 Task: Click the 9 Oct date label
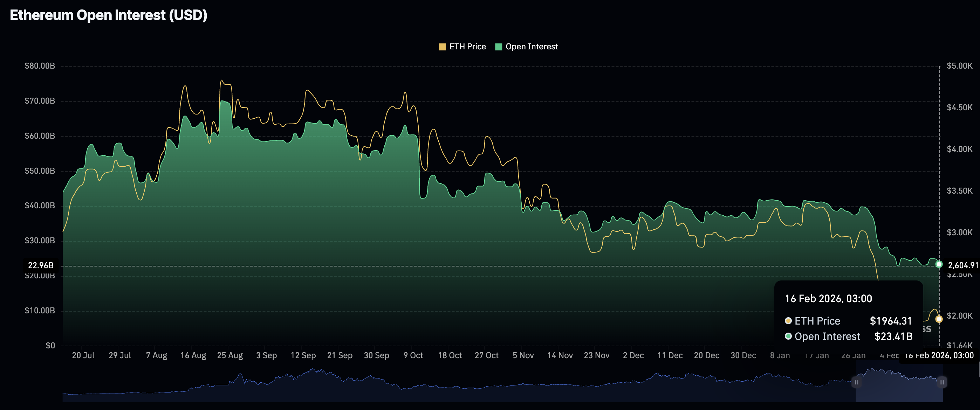coord(413,355)
